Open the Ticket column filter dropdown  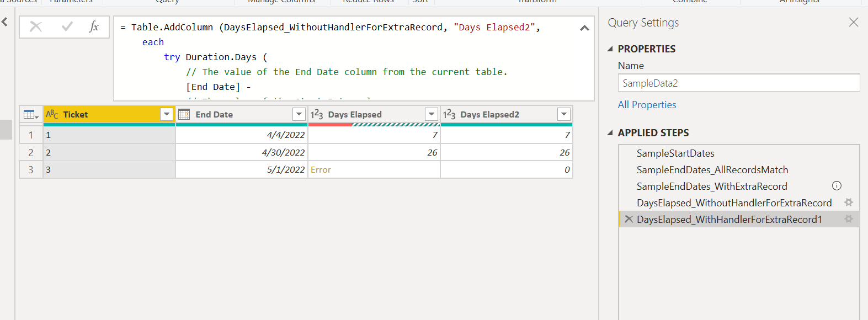point(166,114)
